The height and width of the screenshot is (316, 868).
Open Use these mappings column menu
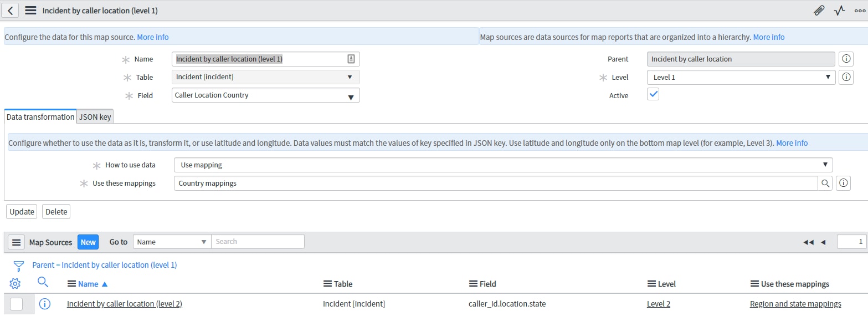(754, 284)
